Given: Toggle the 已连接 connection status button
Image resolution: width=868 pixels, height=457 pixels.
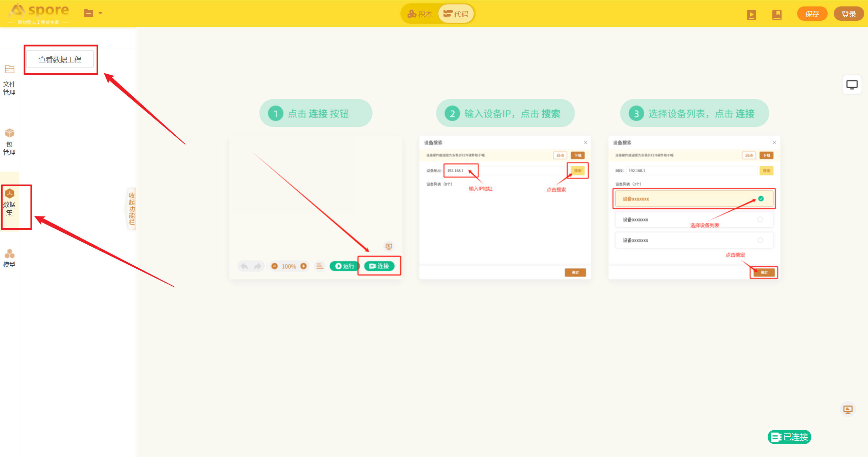Looking at the screenshot, I should pyautogui.click(x=789, y=437).
